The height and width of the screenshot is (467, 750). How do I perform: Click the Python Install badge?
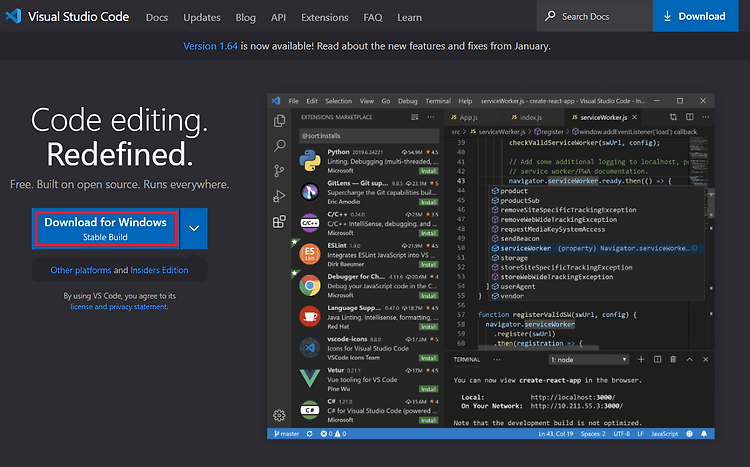428,171
